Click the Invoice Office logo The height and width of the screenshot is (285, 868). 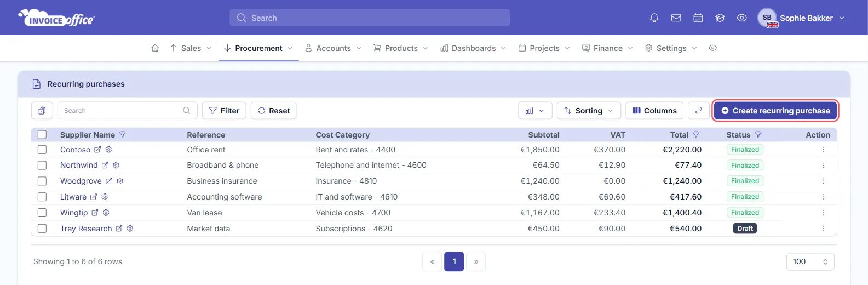[x=56, y=18]
